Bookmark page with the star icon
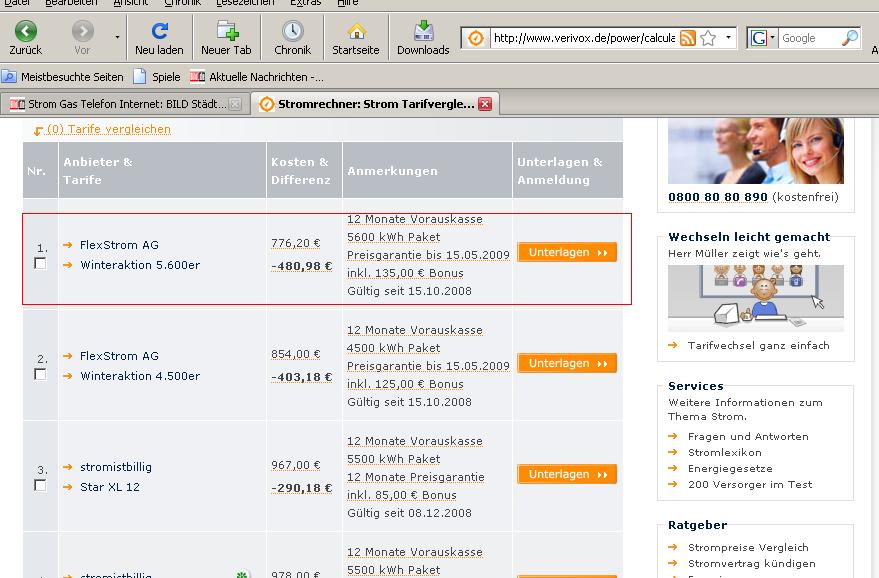 [708, 38]
